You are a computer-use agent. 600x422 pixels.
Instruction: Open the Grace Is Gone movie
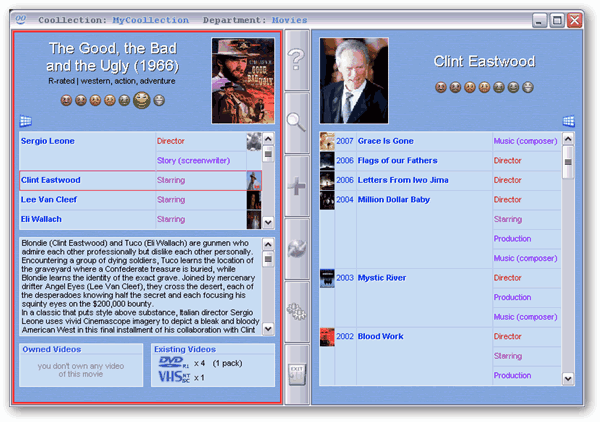click(386, 141)
